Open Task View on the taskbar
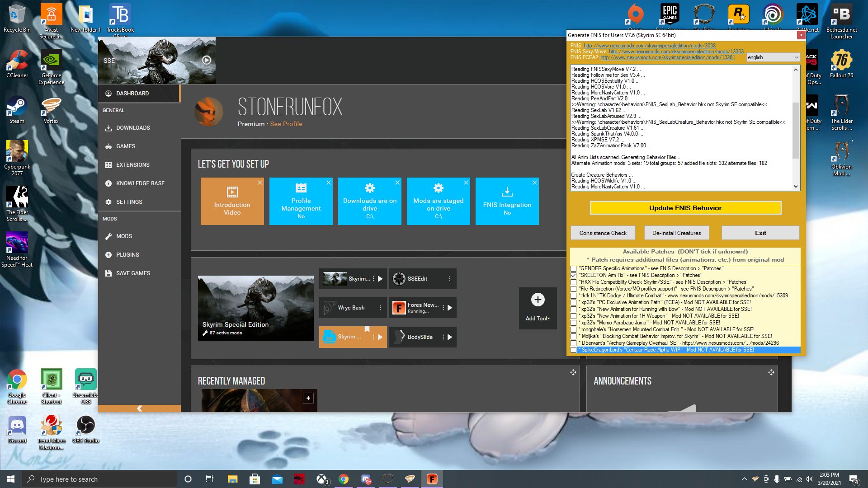The height and width of the screenshot is (488, 868). click(209, 479)
